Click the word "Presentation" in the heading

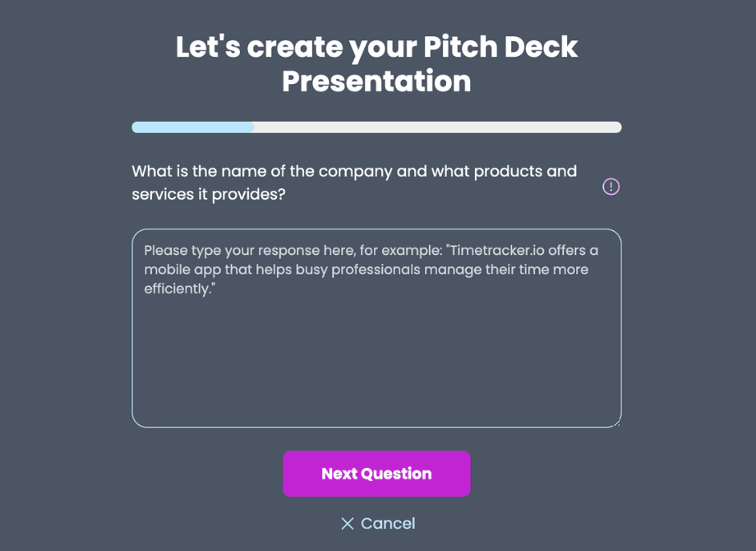[376, 81]
